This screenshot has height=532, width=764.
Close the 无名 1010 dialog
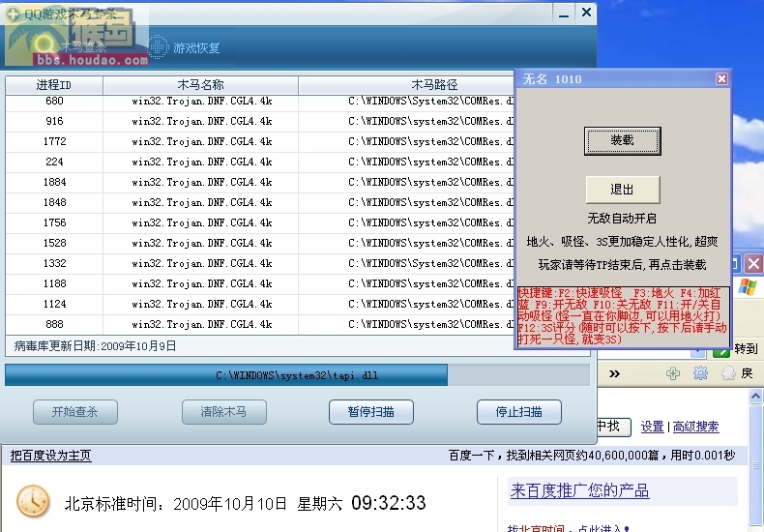tap(721, 79)
